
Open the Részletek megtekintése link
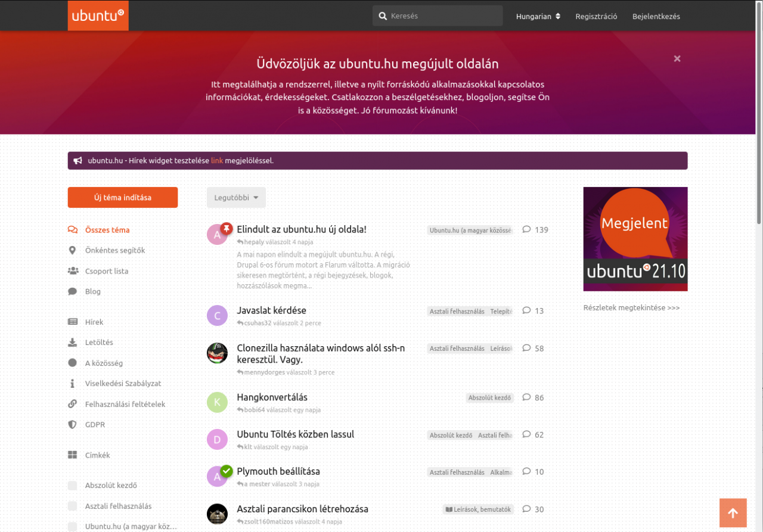coord(631,308)
